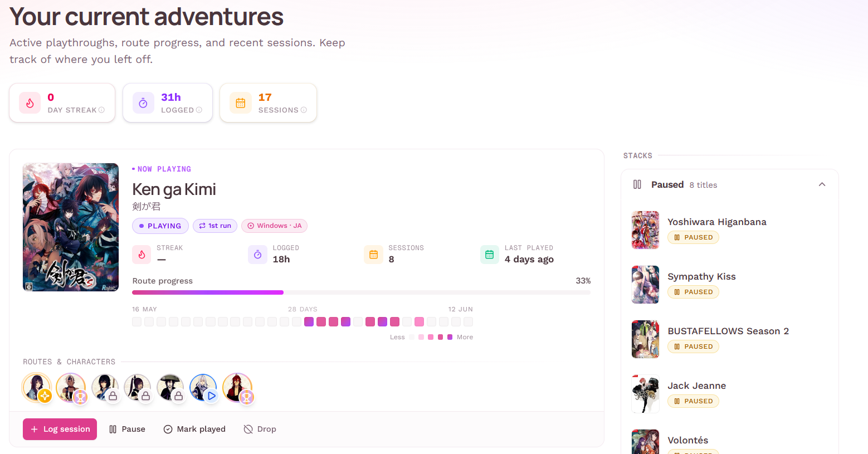The width and height of the screenshot is (868, 454).
Task: Click the green calendar icon beside LAST PLAYED
Action: coord(490,255)
